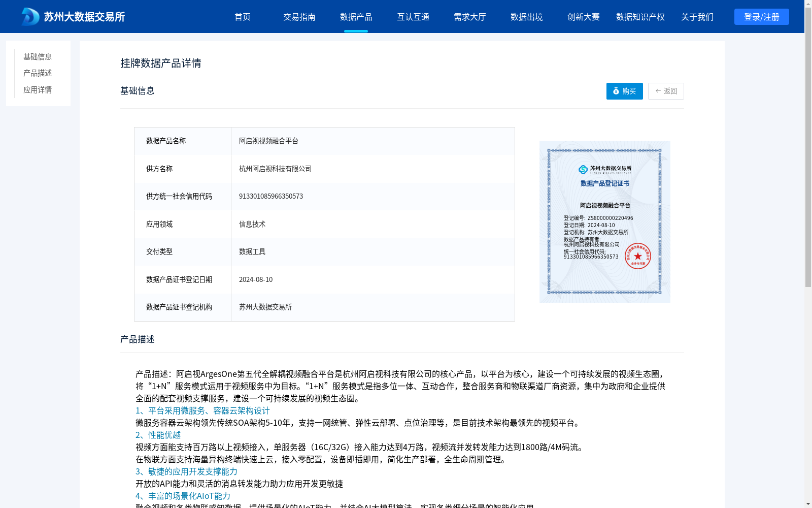The height and width of the screenshot is (508, 812).
Task: Click the 数据工具 delivery type value
Action: pos(252,251)
